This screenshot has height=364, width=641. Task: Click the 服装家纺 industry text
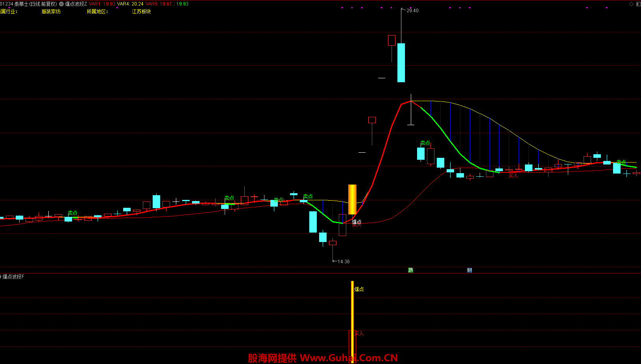(x=51, y=11)
